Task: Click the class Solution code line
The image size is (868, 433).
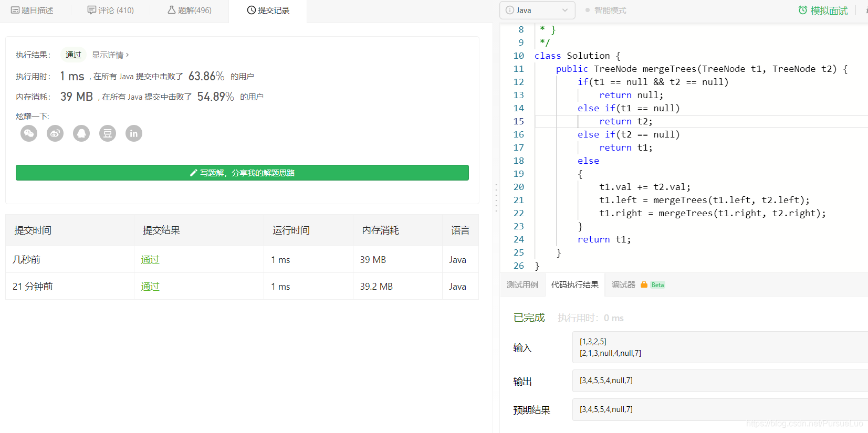Action: pos(578,56)
